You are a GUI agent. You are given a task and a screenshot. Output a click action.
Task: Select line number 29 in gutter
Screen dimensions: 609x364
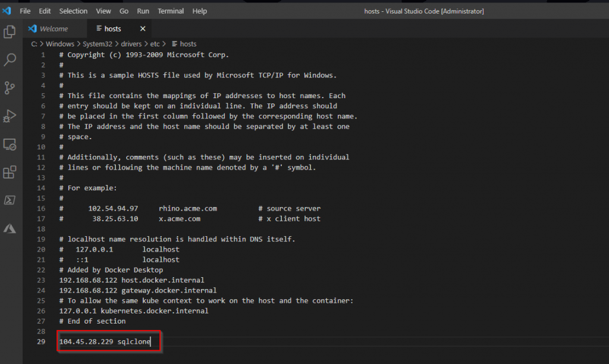click(40, 341)
